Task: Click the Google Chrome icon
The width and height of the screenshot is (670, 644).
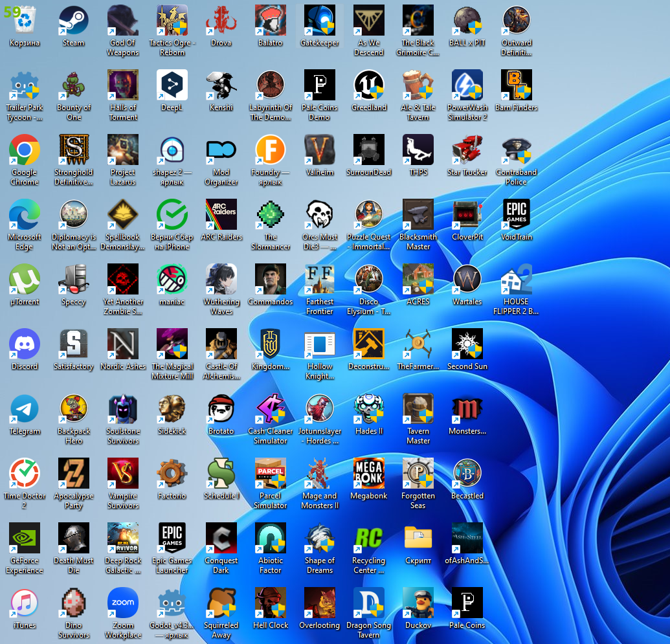Action: [25, 150]
